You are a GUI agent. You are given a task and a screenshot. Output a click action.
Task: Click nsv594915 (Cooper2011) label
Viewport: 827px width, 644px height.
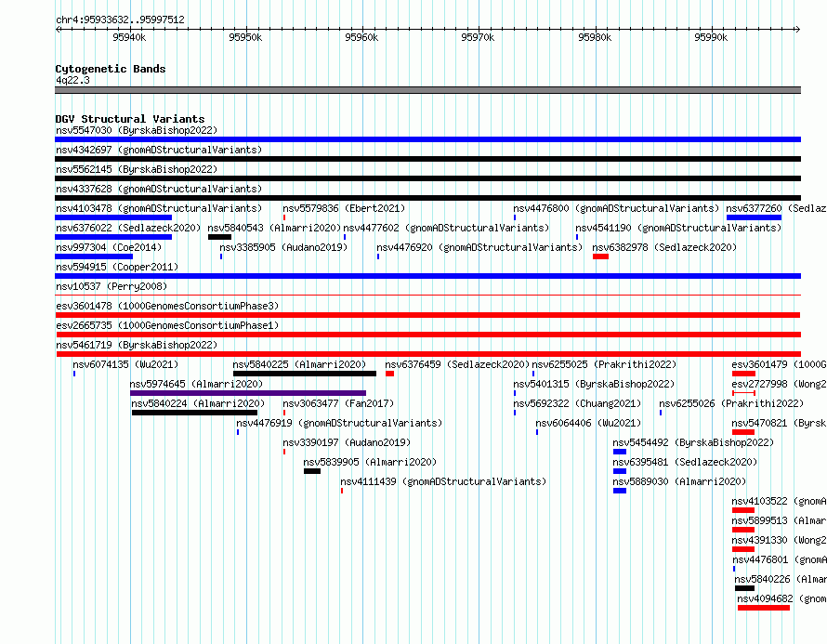(x=117, y=267)
